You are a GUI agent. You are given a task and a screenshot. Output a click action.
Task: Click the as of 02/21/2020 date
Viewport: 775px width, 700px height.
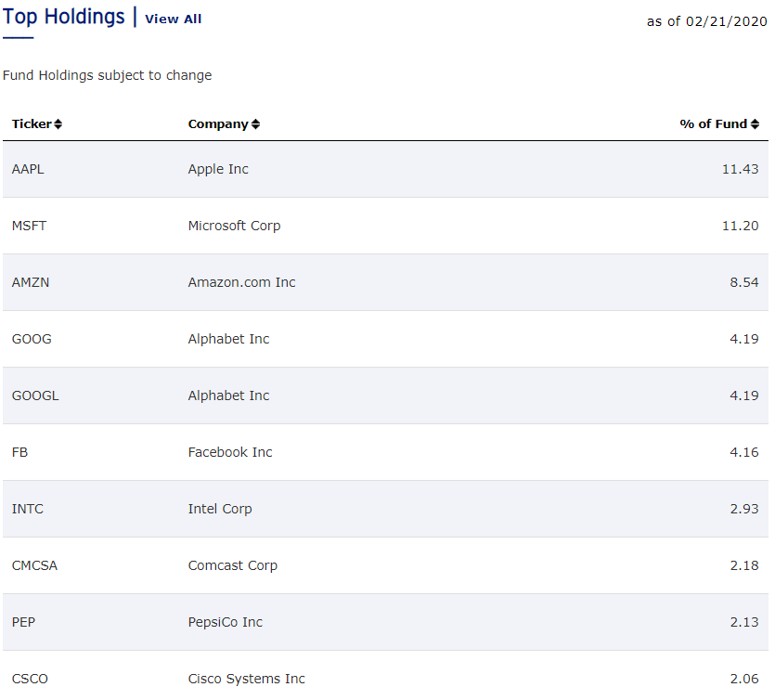coord(707,21)
